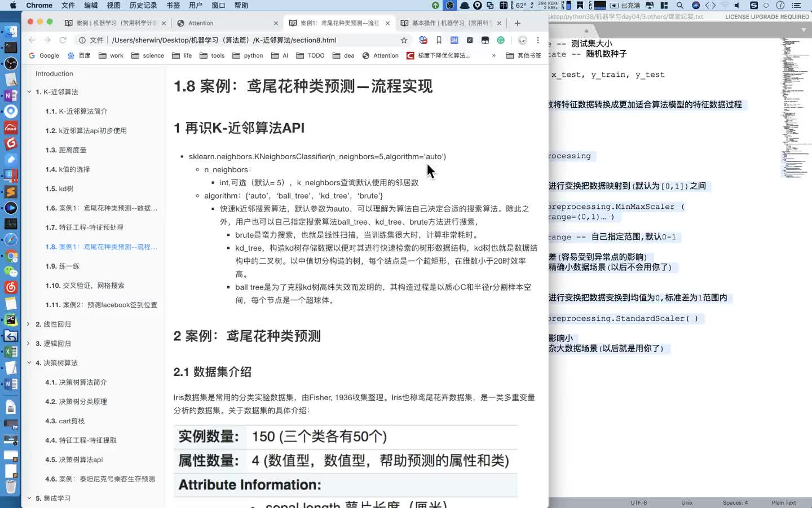Open Spotlight search in the menu bar
812x508 pixels.
point(680,5)
